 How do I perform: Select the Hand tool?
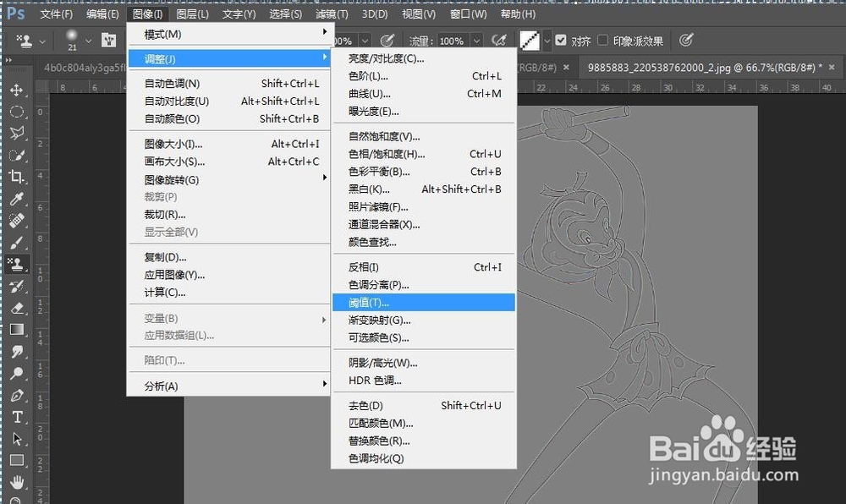click(x=17, y=482)
